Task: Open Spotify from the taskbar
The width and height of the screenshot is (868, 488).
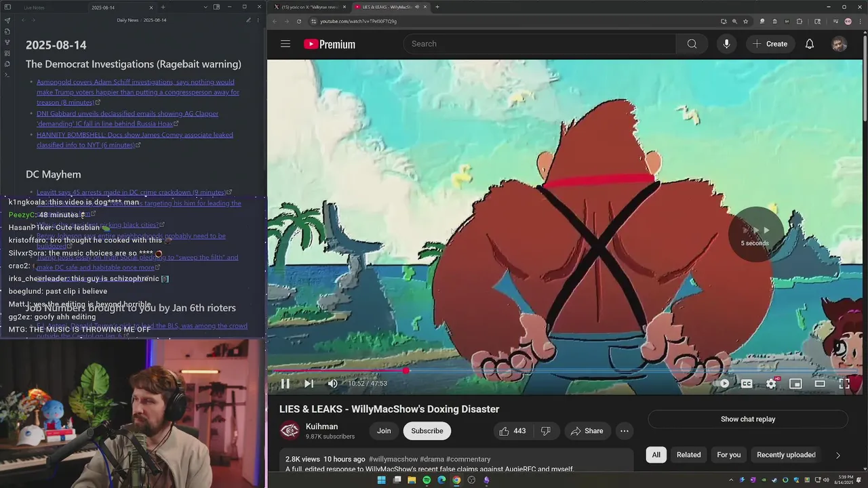Action: [x=427, y=480]
